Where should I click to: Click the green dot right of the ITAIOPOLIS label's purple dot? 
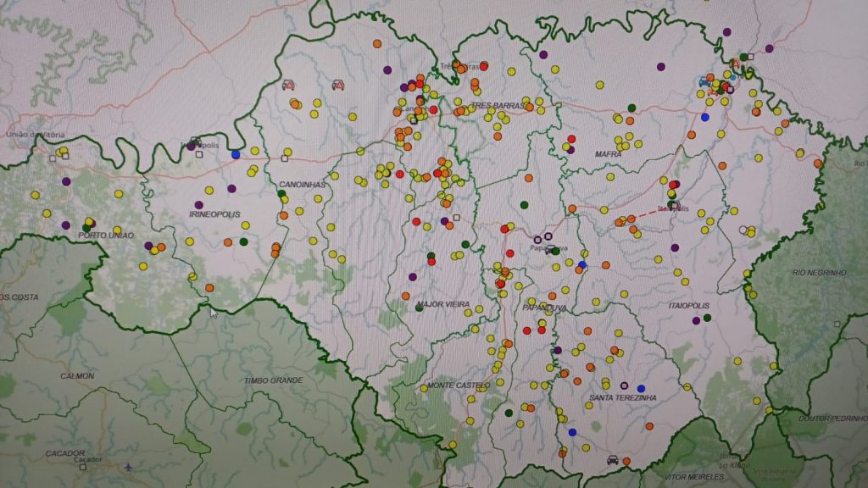click(707, 319)
